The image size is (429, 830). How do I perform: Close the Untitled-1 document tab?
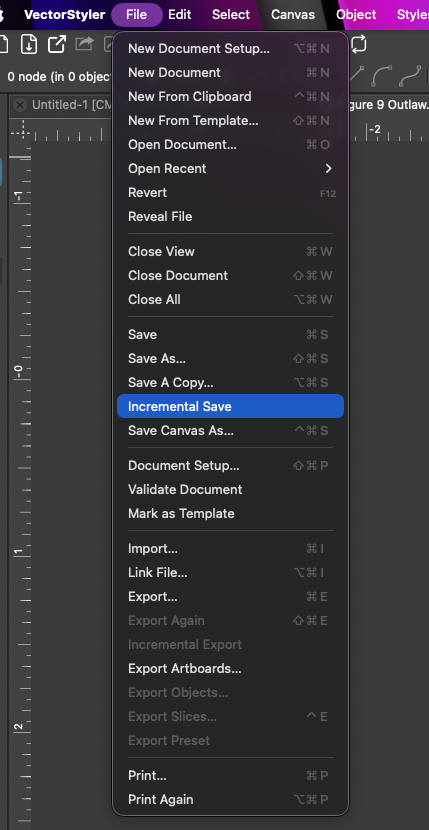[x=20, y=105]
